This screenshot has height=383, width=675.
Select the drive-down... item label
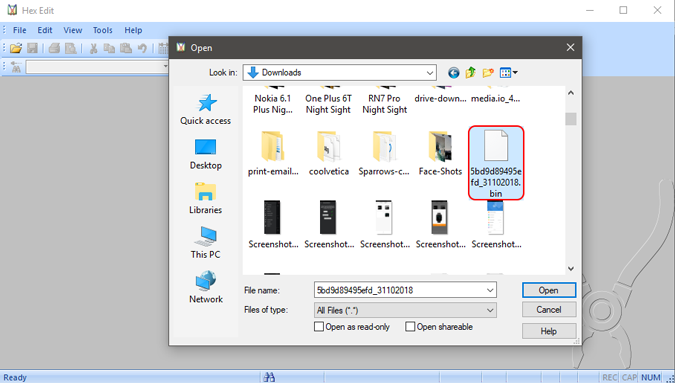(x=440, y=99)
